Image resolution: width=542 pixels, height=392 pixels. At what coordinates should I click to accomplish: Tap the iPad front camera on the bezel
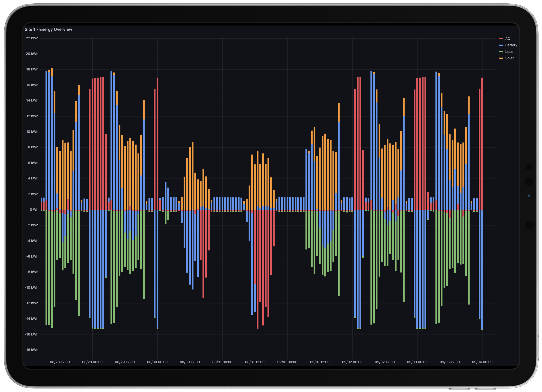[529, 196]
